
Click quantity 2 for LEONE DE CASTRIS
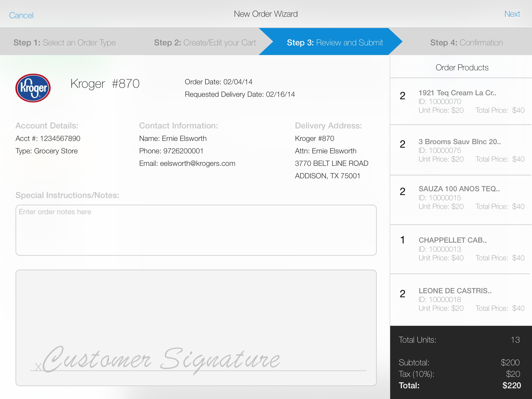pos(402,294)
